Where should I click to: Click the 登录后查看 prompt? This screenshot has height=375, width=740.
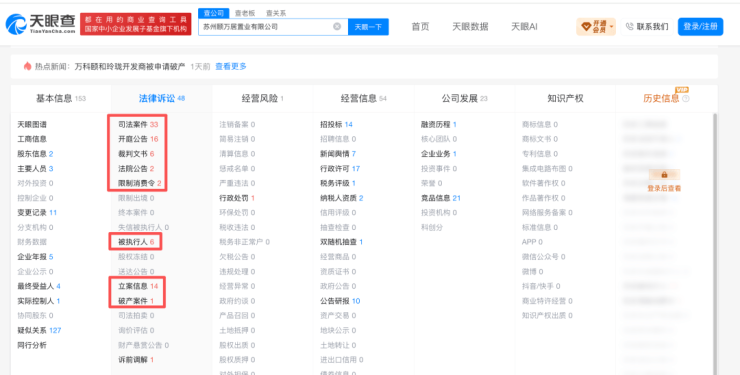click(x=664, y=188)
